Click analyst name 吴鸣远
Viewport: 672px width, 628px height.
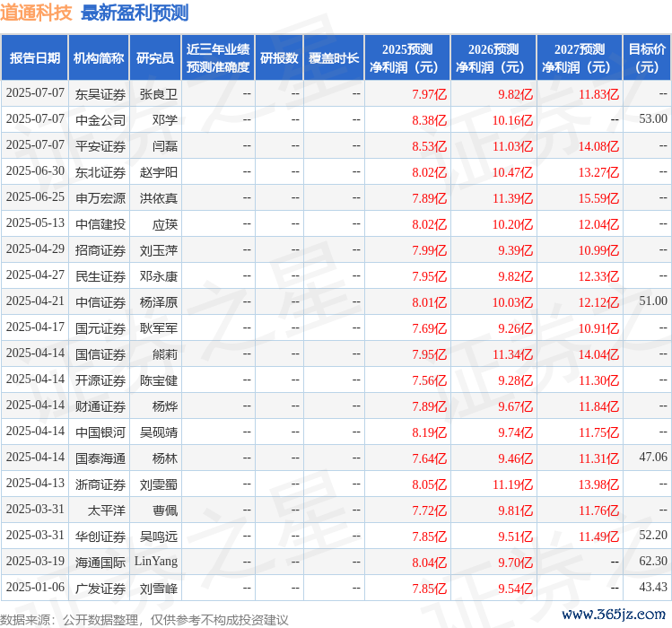coord(159,536)
